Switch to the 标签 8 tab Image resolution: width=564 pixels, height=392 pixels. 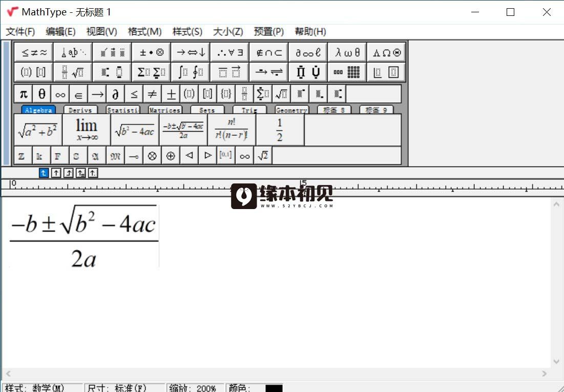[x=334, y=110]
